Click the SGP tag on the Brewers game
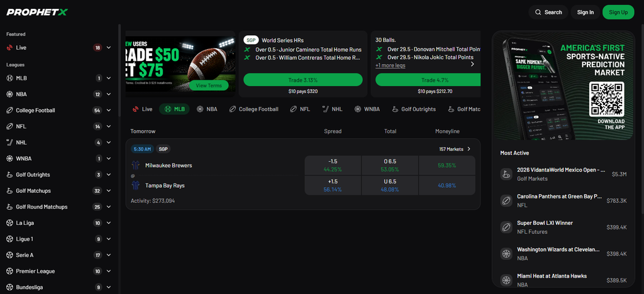 [164, 150]
